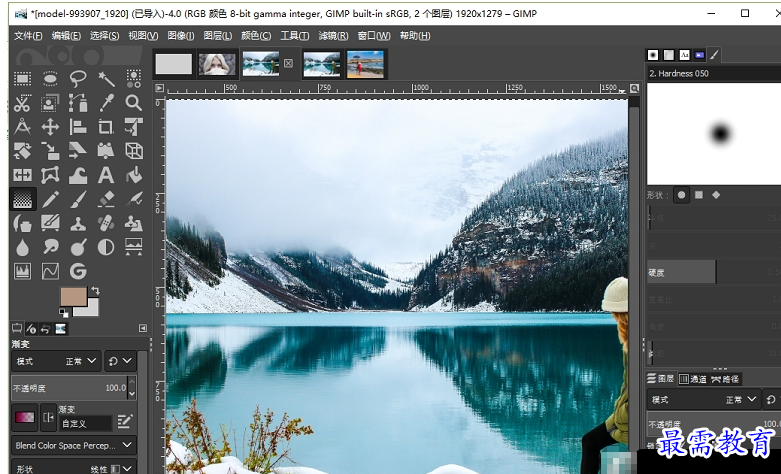Screen dimensions: 781x474
Task: Select the Flip tool
Action: coord(22,175)
